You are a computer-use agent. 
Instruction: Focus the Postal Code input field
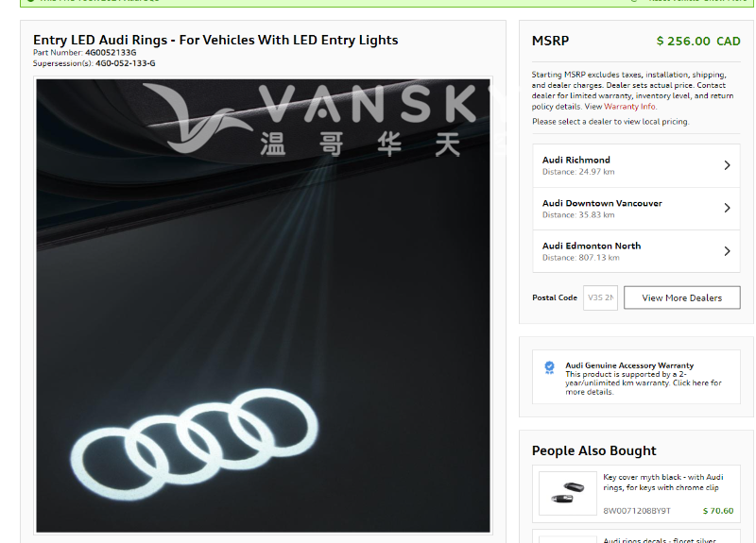click(600, 297)
